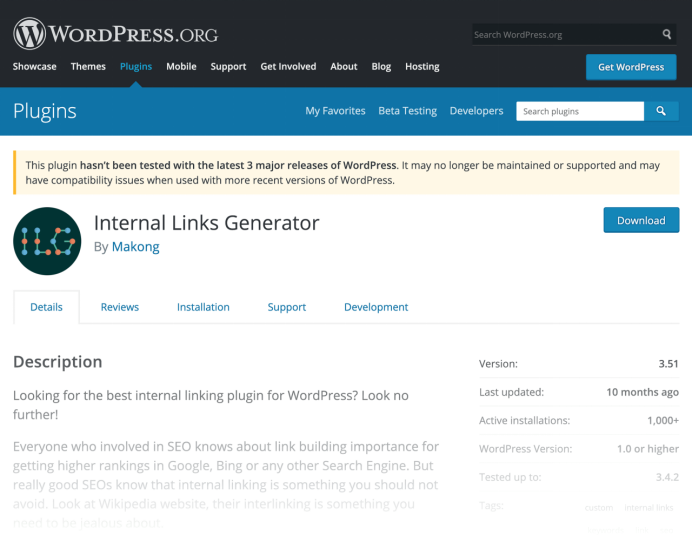
Task: Open the Themes menu item
Action: 88,67
